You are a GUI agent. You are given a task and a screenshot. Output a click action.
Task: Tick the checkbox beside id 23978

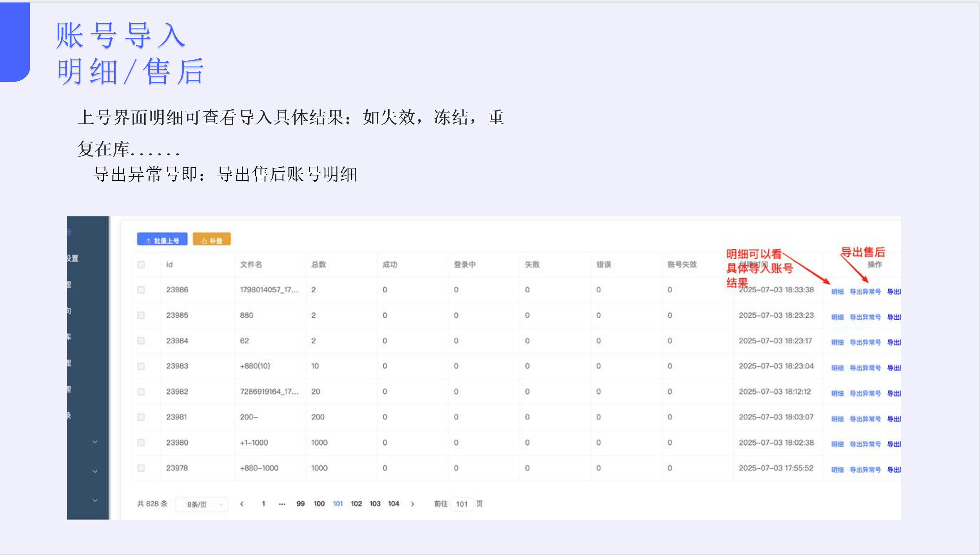(x=142, y=468)
